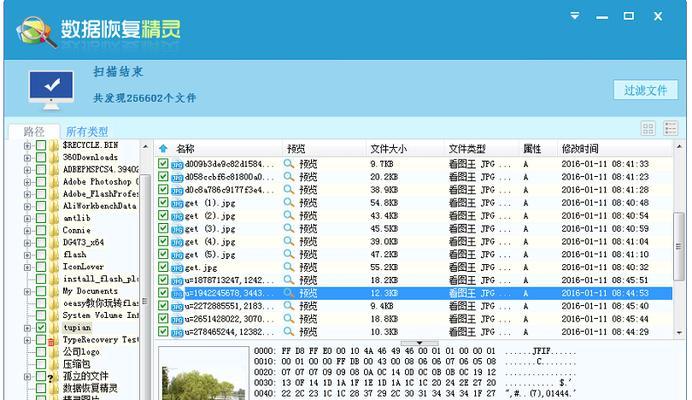This screenshot has width=692, height=400.
Task: Preview magnifier for get (2).jpg
Action: tap(289, 215)
